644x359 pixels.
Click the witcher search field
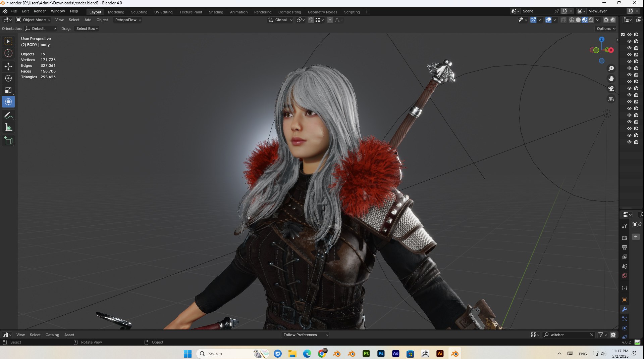coord(569,335)
